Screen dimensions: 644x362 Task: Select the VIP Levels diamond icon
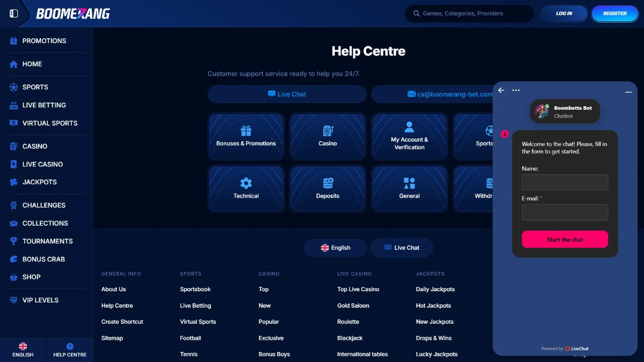point(14,300)
